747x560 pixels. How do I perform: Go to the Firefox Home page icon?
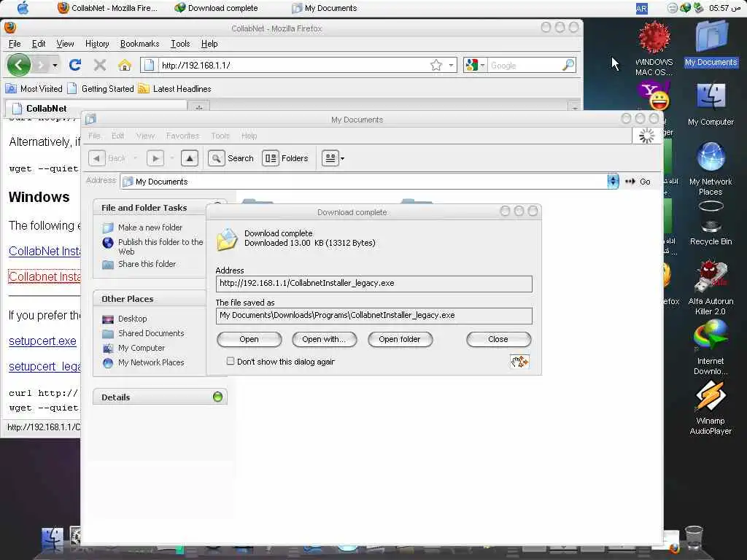tap(125, 65)
